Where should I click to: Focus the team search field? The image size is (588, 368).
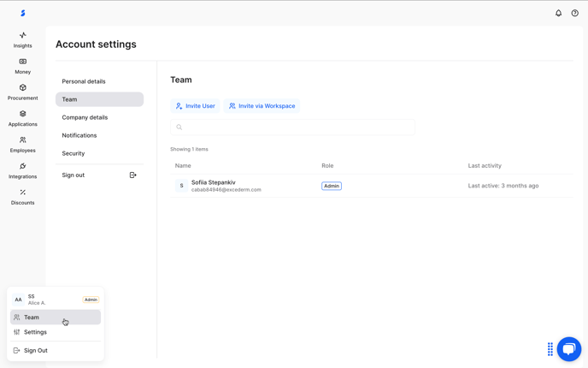(292, 128)
